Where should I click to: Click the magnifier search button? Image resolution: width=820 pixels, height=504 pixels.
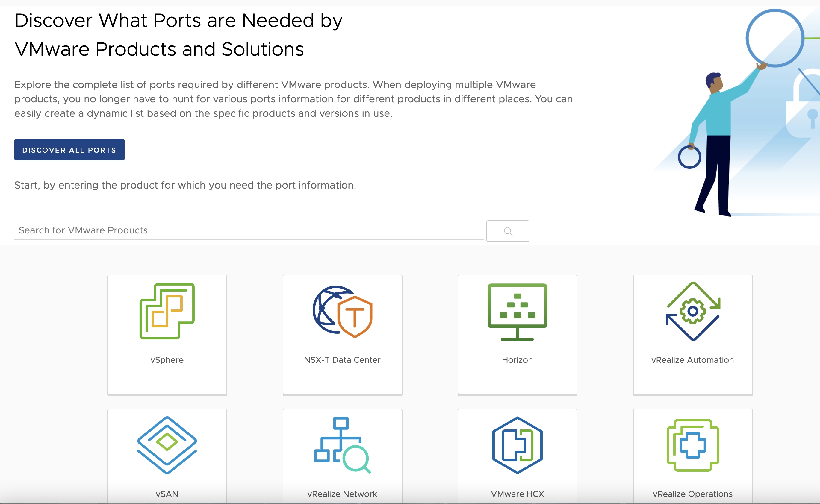point(508,231)
